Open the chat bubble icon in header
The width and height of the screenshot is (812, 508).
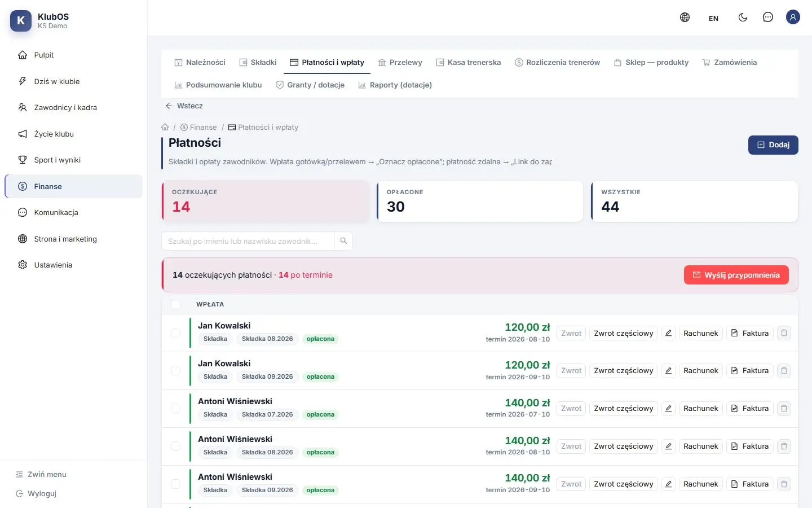(767, 17)
